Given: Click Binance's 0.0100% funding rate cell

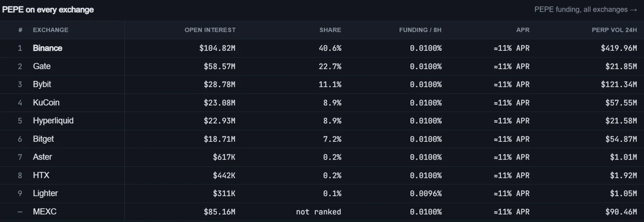Looking at the screenshot, I should point(426,48).
